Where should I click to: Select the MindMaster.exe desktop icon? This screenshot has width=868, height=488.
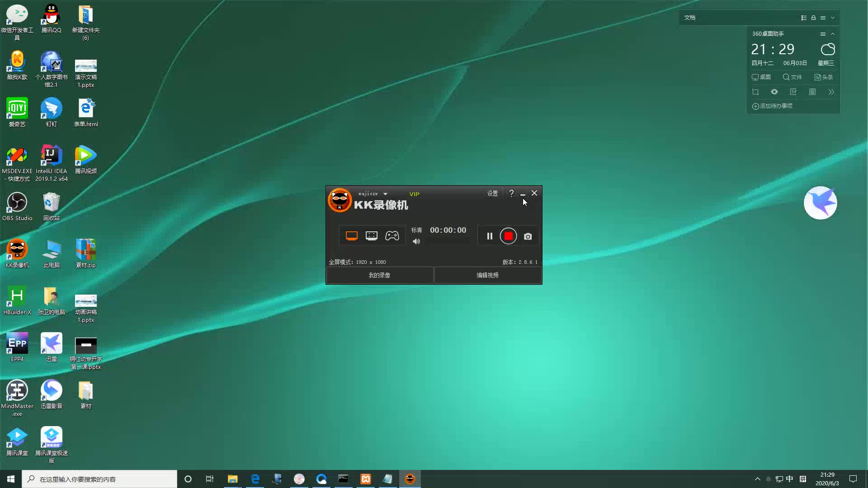pos(17,398)
